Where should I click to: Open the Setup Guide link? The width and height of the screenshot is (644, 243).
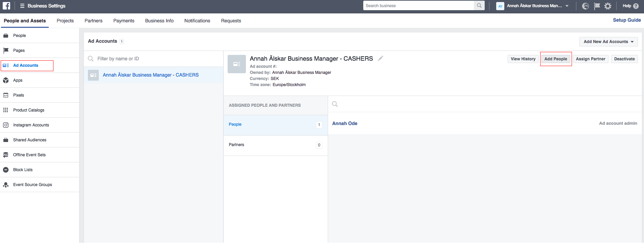pos(627,20)
